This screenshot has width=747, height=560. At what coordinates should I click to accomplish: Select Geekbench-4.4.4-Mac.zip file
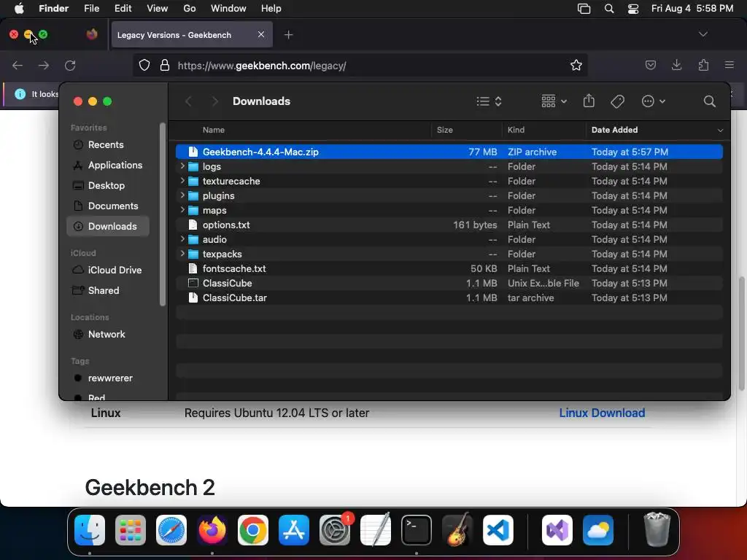(449, 152)
